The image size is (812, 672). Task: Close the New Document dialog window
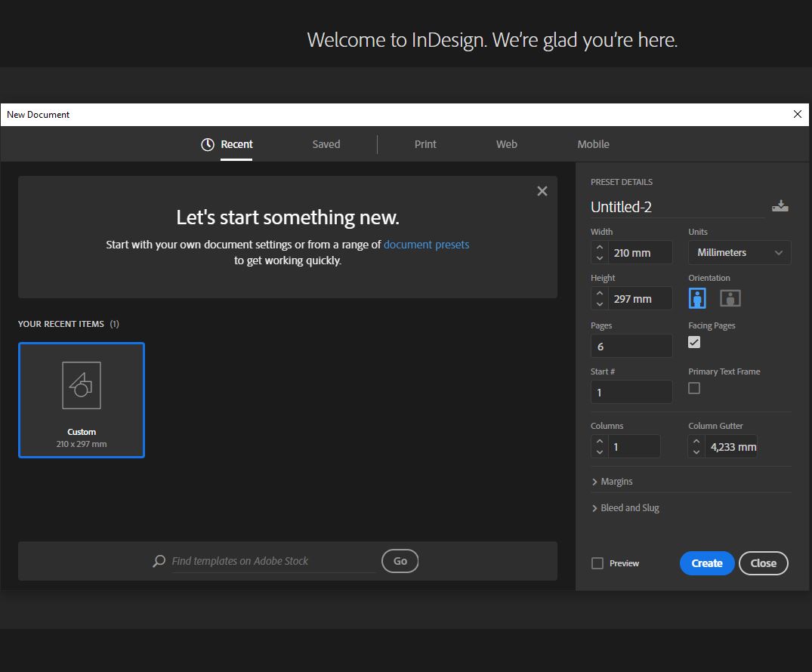(798, 114)
